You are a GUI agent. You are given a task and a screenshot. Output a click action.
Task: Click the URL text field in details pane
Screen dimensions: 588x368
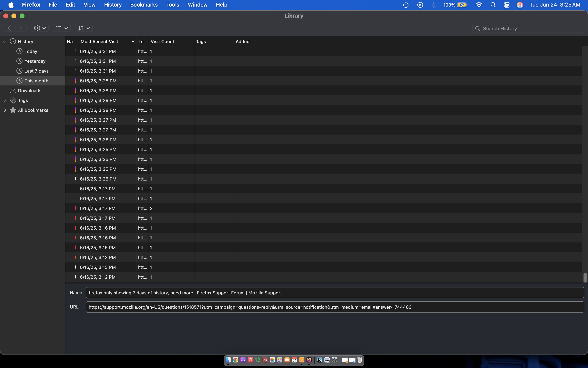point(335,307)
